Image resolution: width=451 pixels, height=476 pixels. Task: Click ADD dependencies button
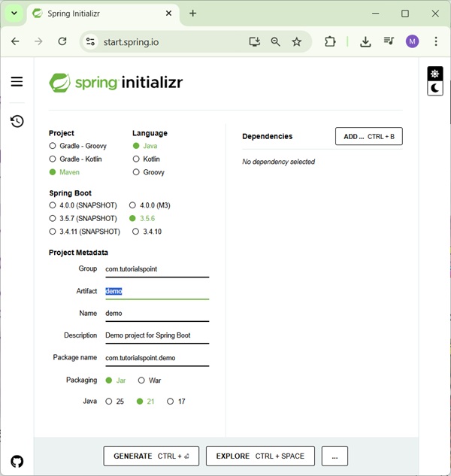(369, 136)
